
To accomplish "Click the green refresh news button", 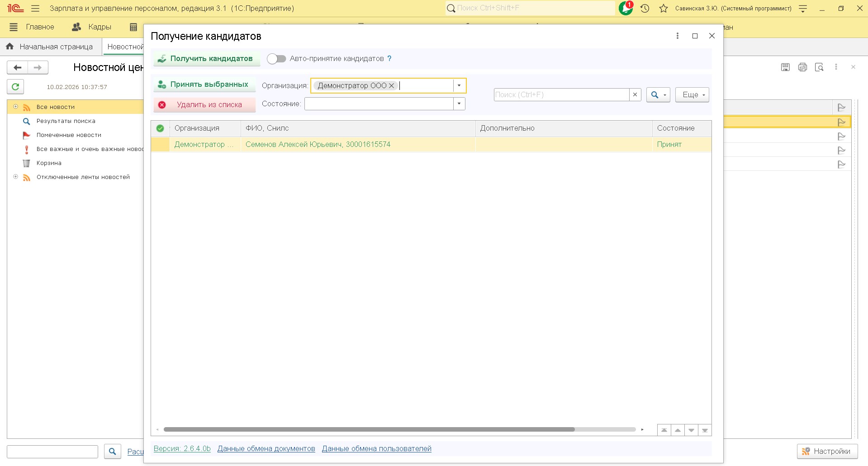I will coord(15,87).
